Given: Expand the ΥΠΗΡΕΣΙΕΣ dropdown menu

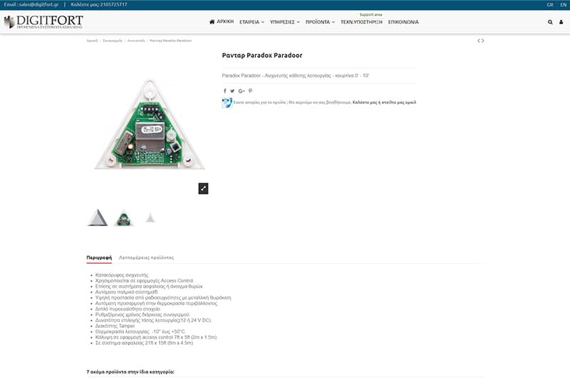Looking at the screenshot, I should (x=284, y=22).
